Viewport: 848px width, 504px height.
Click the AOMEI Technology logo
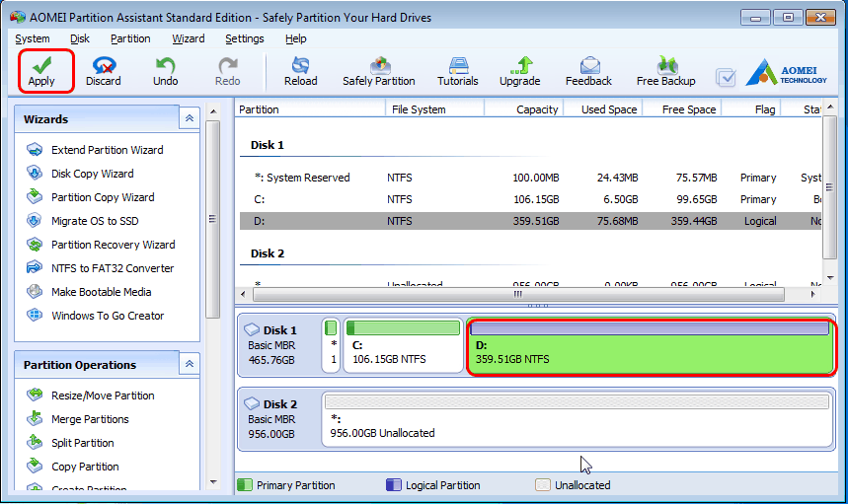tap(786, 72)
